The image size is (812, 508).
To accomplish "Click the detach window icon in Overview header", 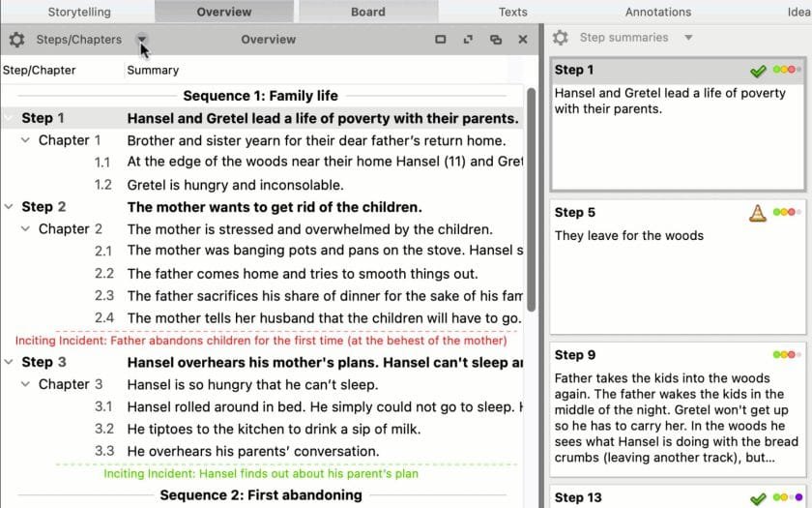I will coord(496,40).
